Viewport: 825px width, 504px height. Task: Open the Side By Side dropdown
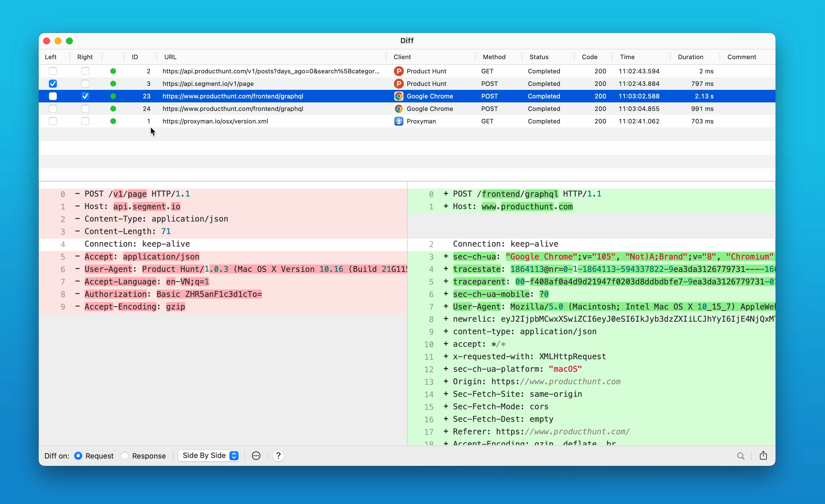coord(209,455)
